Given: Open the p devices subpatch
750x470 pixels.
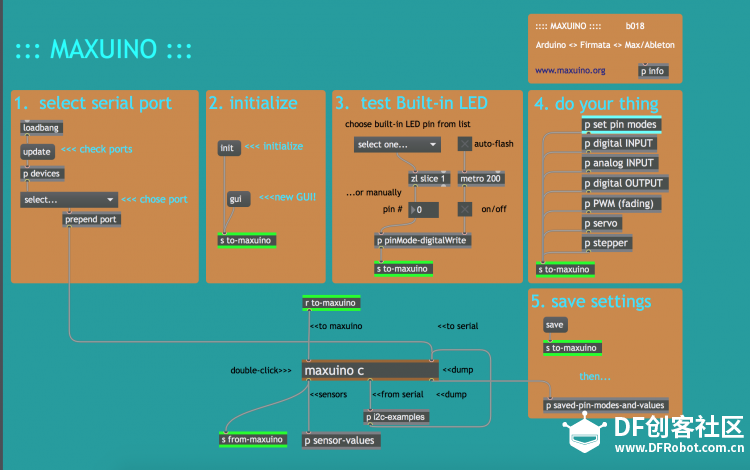Looking at the screenshot, I should [42, 174].
